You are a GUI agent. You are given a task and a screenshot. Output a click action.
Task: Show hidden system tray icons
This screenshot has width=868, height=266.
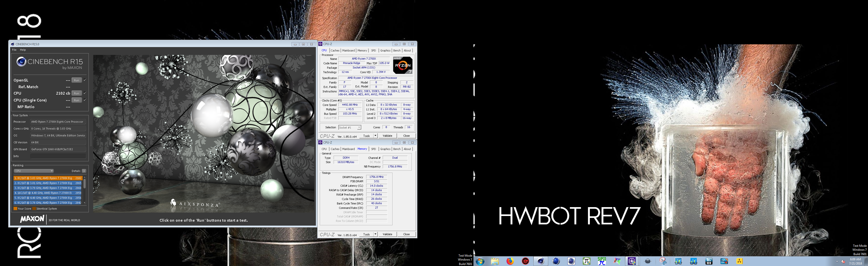coord(837,261)
